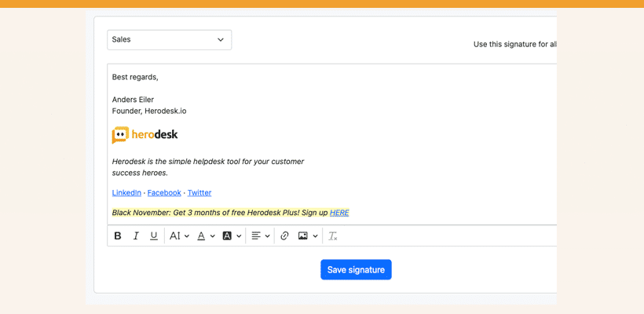The image size is (644, 314).
Task: Follow the HERE sign-up link
Action: point(339,213)
